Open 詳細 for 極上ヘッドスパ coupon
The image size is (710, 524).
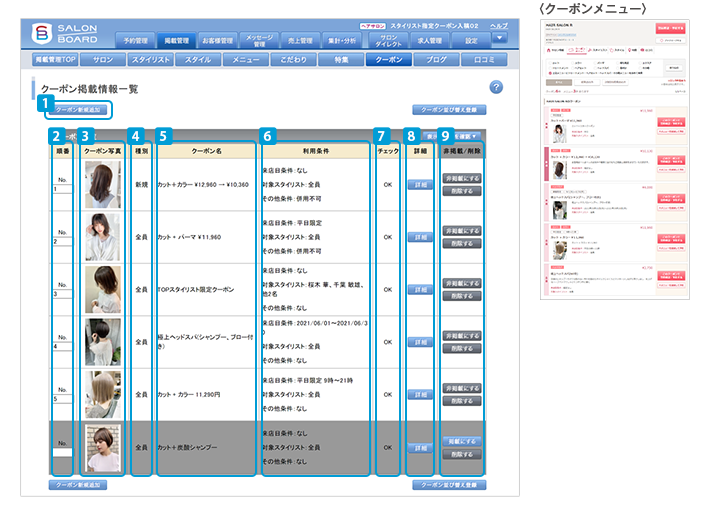tap(420, 342)
